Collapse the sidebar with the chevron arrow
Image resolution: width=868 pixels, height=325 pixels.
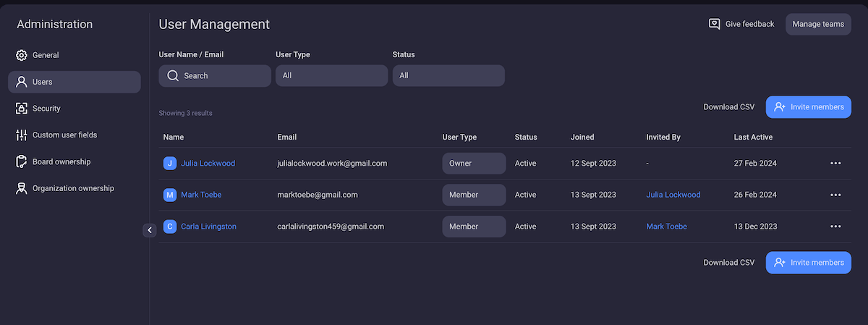[x=150, y=230]
